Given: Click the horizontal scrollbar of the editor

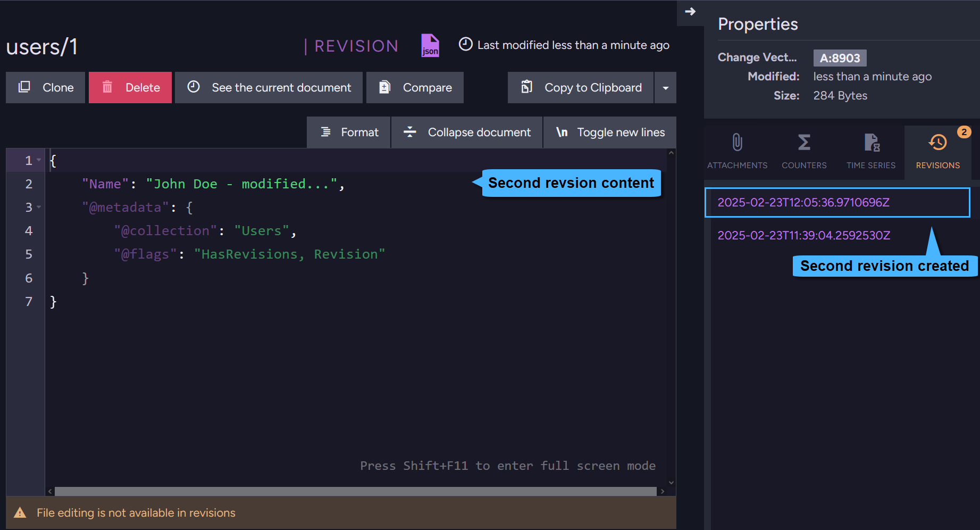Looking at the screenshot, I should point(355,491).
